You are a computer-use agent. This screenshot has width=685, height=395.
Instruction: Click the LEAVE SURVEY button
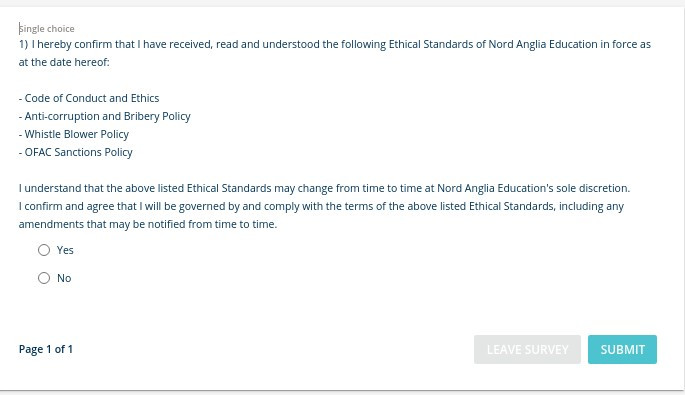click(527, 350)
